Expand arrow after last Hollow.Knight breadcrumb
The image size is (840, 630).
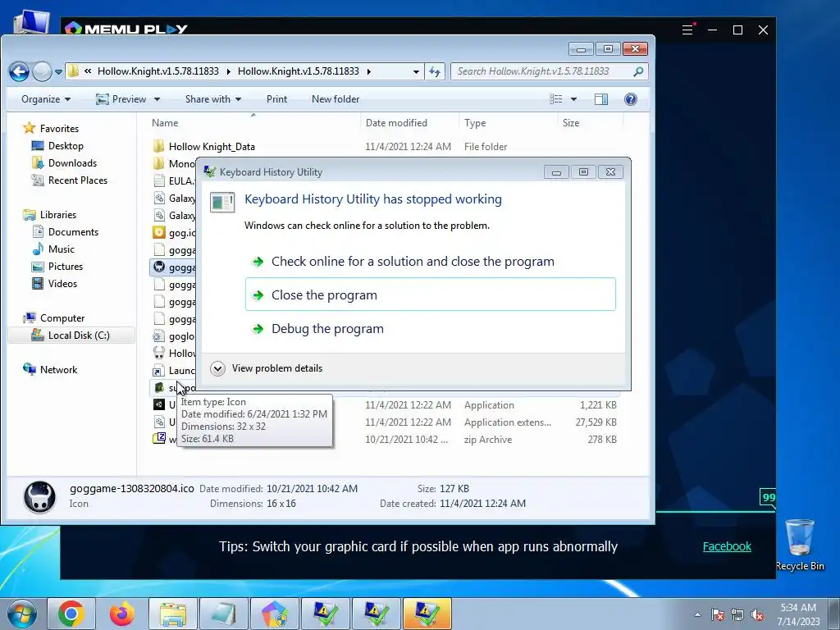click(368, 71)
